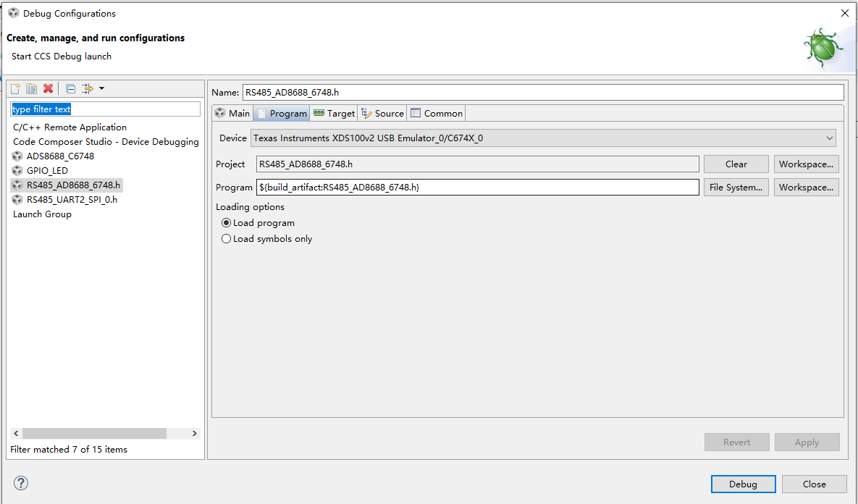Duplicate the selected launch configuration
858x504 pixels.
[x=31, y=88]
